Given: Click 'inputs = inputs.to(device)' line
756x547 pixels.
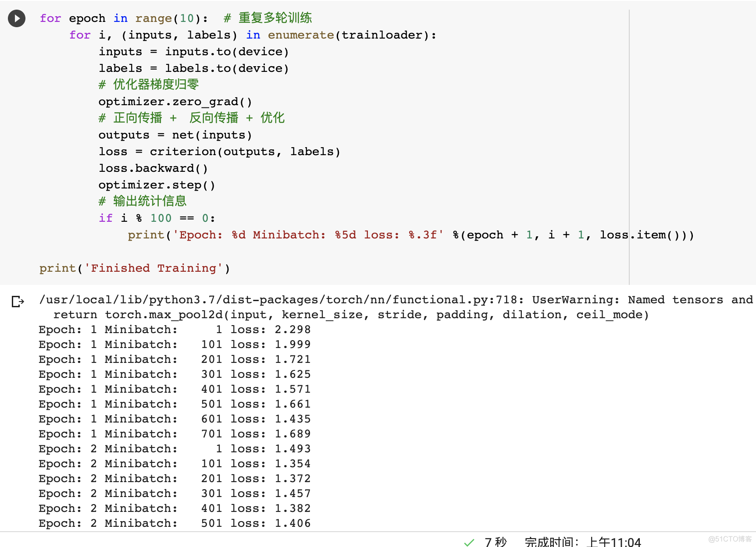Looking at the screenshot, I should click(x=194, y=52).
